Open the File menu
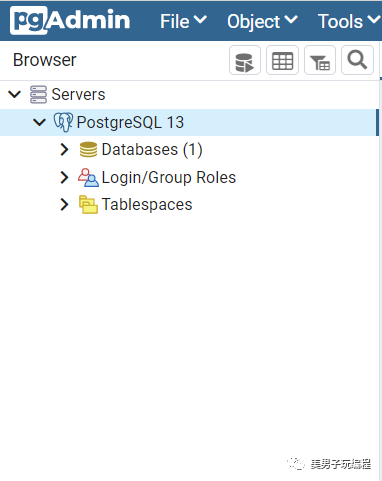 coord(183,21)
